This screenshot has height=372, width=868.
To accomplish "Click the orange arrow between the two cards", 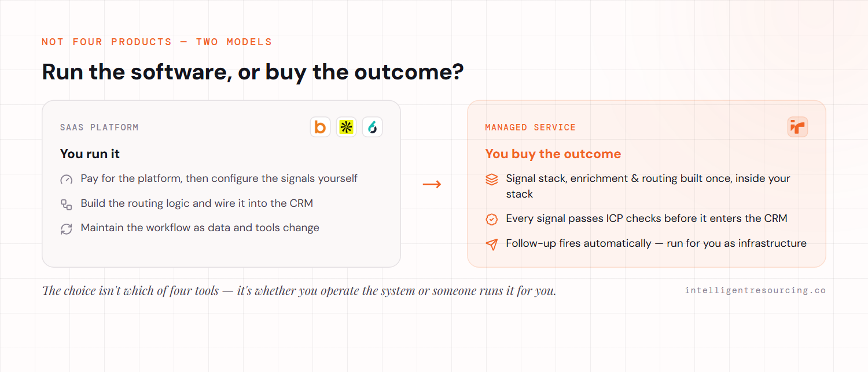I will click(x=432, y=184).
